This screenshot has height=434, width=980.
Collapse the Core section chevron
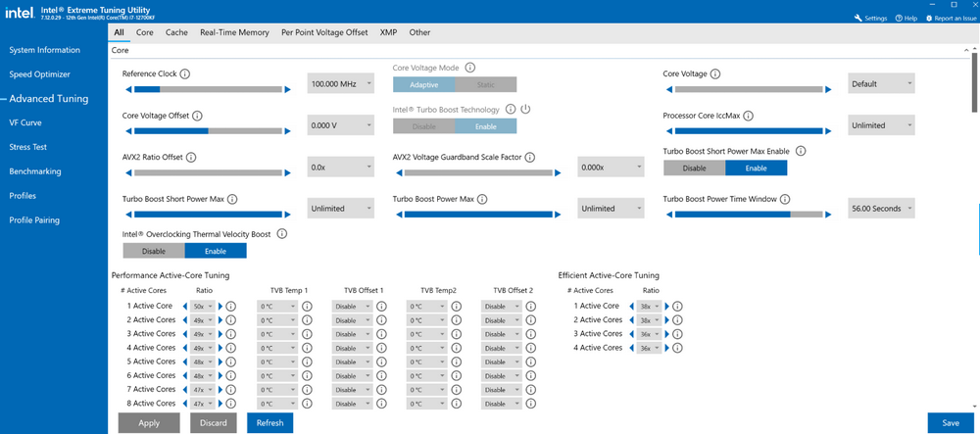(966, 49)
